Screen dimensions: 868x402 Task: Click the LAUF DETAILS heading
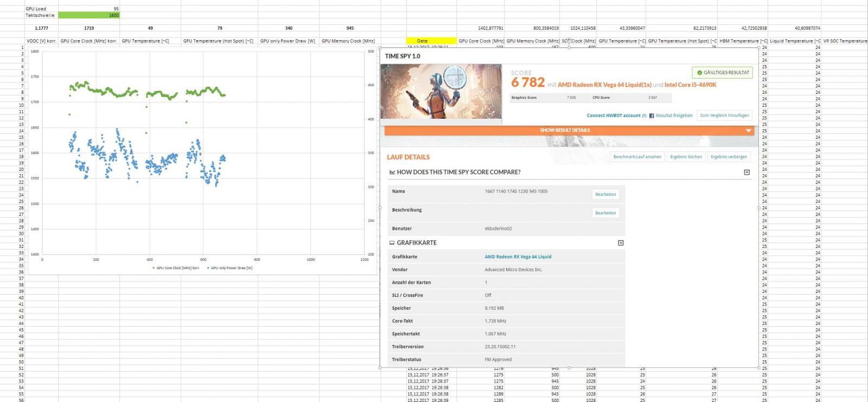[408, 157]
